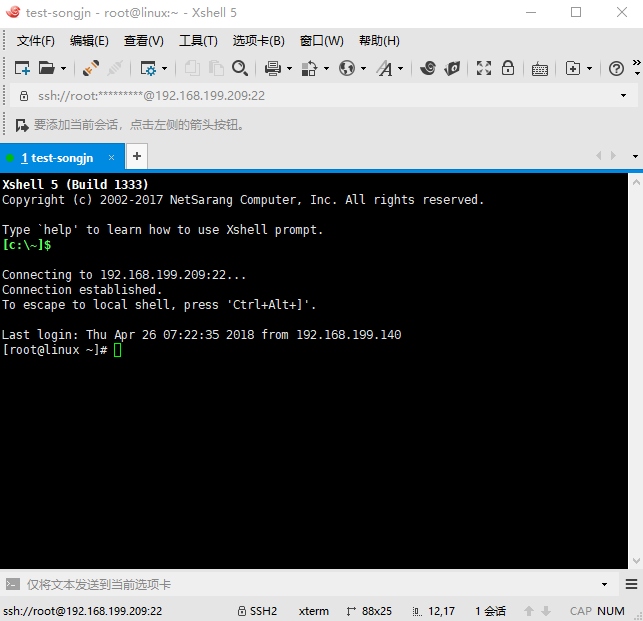
Task: Click the Help question mark icon
Action: coord(616,68)
